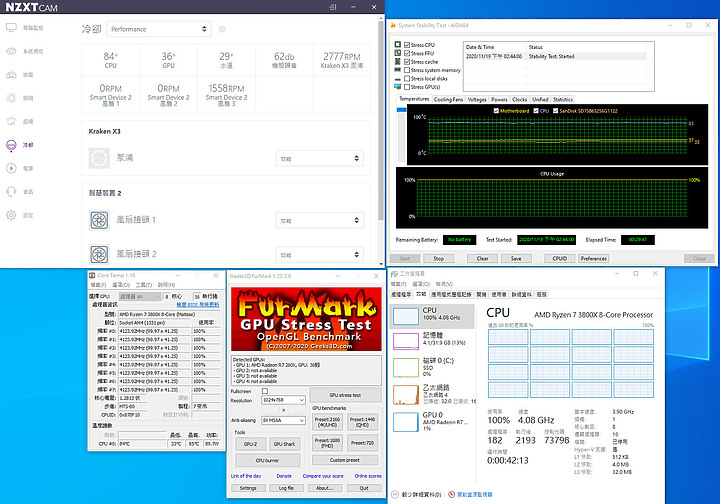
Task: Open the fan connector 2 mode dropdown
Action: click(x=320, y=255)
